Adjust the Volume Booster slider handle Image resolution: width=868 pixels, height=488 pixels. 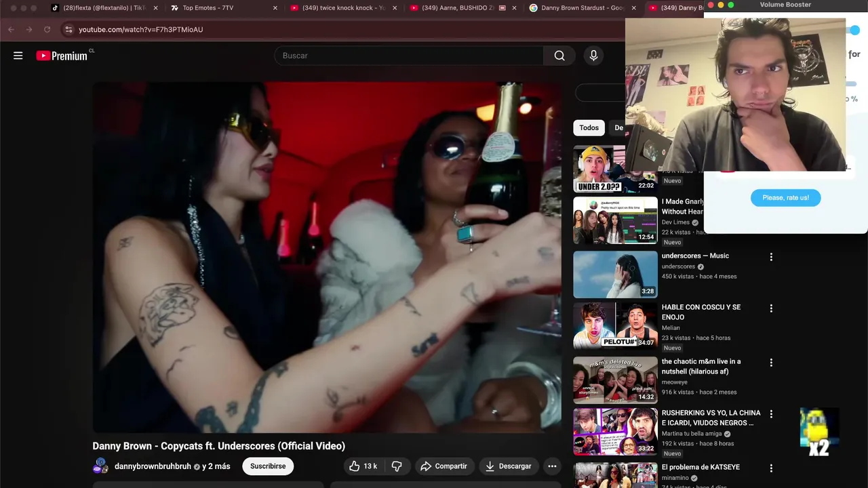click(854, 30)
